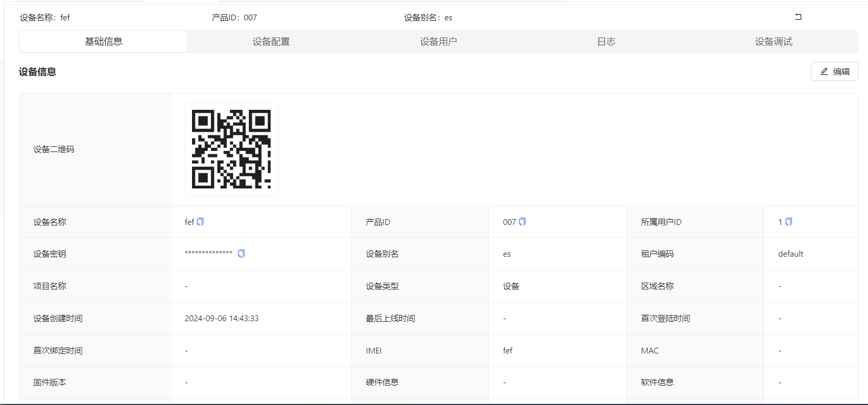Viewport: 868px width, 405px height.
Task: Copy the masked 设备密钥 value
Action: [x=241, y=254]
